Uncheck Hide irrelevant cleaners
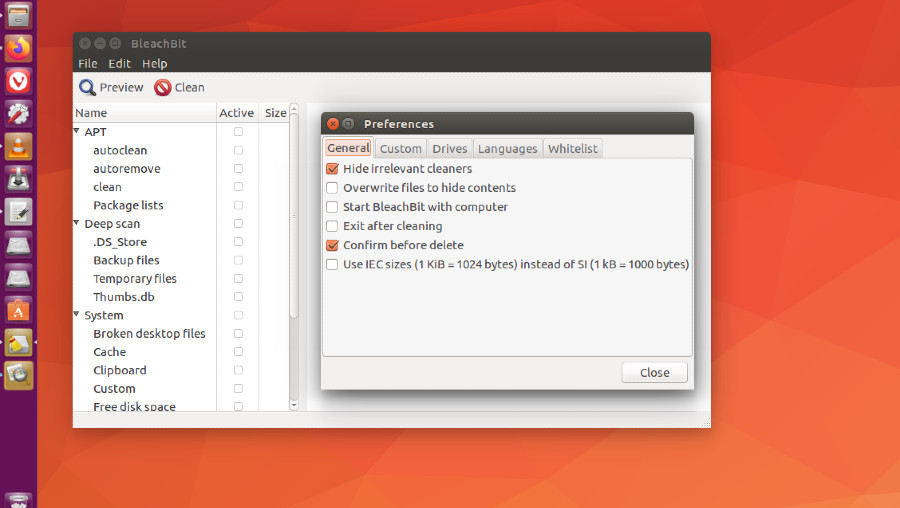900x508 pixels. click(x=332, y=169)
